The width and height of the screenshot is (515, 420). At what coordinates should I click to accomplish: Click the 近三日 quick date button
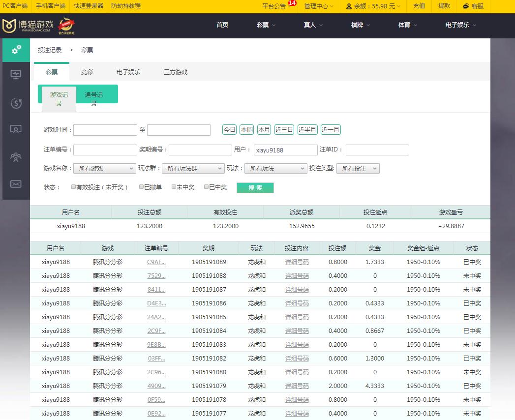click(284, 130)
